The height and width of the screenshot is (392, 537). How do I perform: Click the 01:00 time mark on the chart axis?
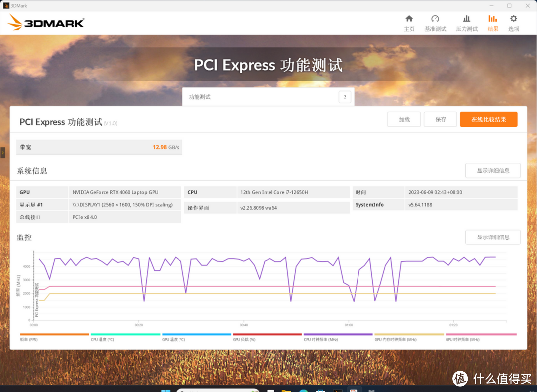pos(348,325)
